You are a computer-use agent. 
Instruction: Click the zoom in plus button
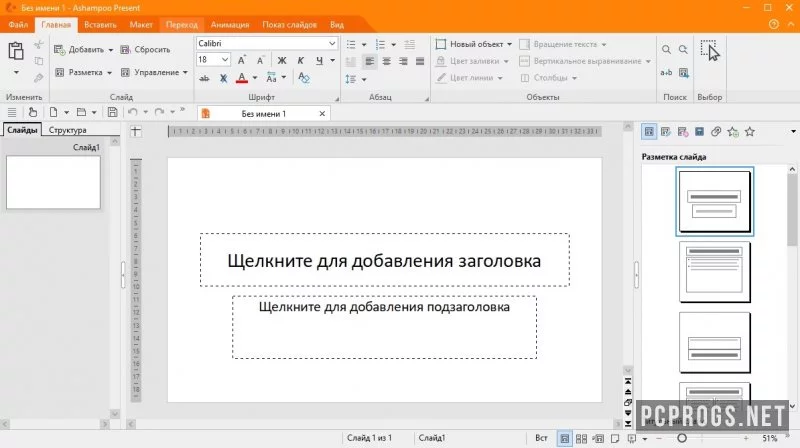click(746, 438)
